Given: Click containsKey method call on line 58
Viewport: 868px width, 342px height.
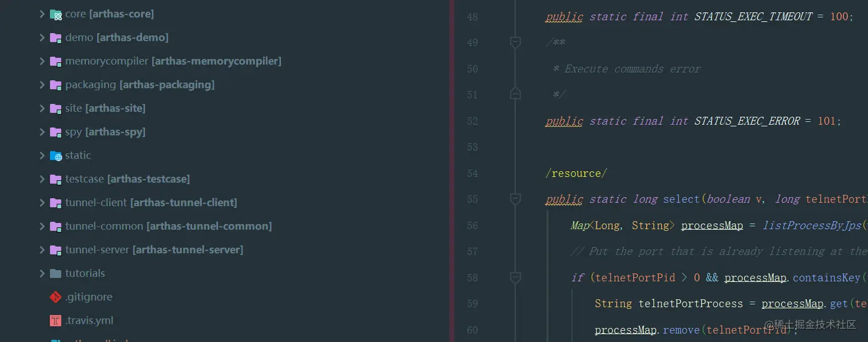Looking at the screenshot, I should point(826,278).
